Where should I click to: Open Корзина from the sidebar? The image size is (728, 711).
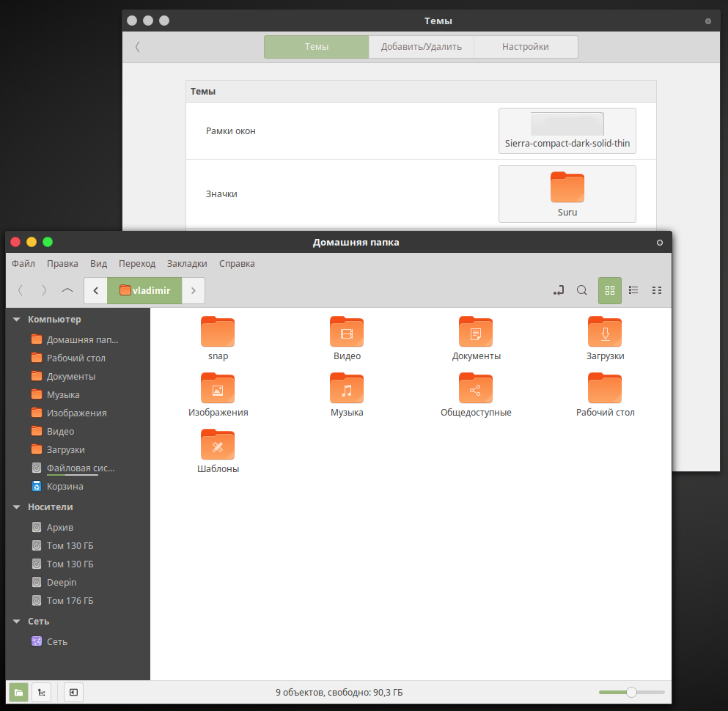coord(65,486)
